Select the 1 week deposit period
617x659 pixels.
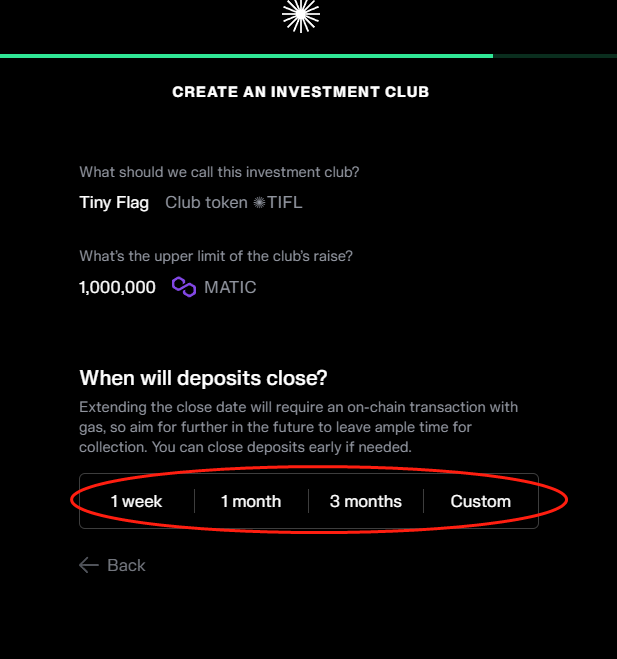pos(137,501)
